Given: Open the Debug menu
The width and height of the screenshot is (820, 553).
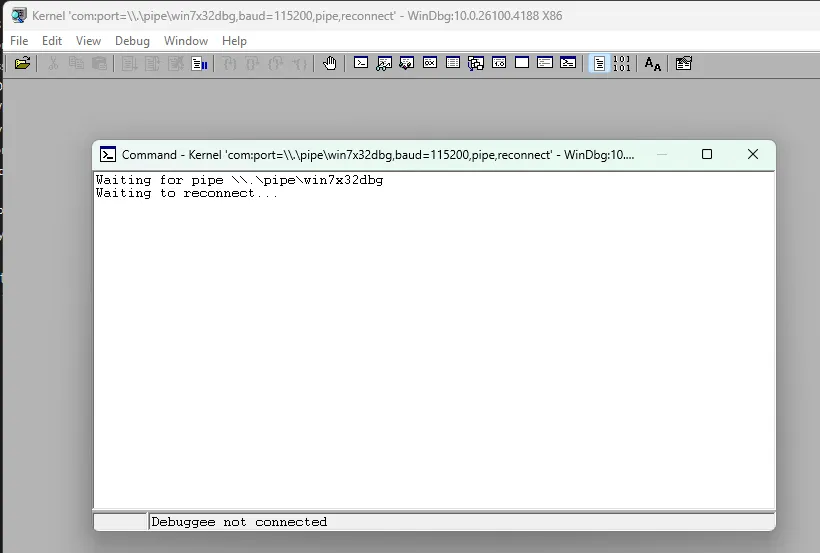Looking at the screenshot, I should 132,41.
